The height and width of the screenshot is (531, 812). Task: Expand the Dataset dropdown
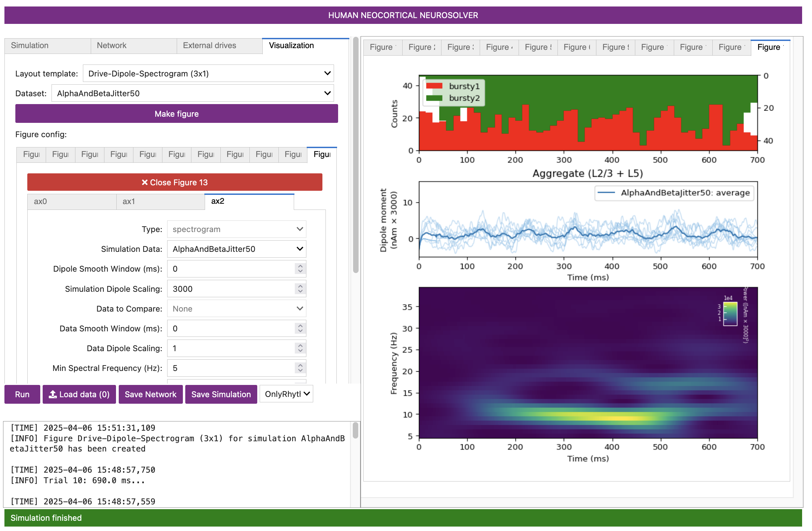click(192, 94)
